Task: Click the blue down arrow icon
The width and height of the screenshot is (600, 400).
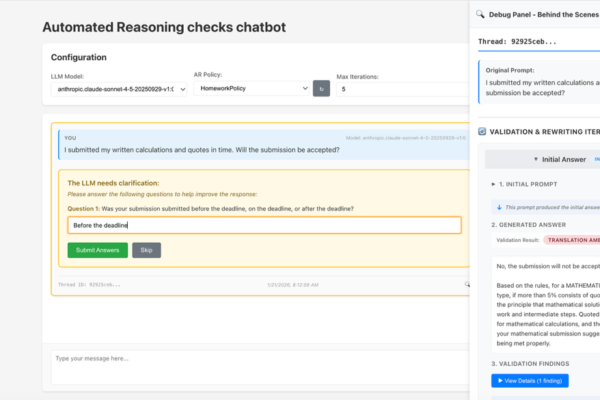Action: 499,207
